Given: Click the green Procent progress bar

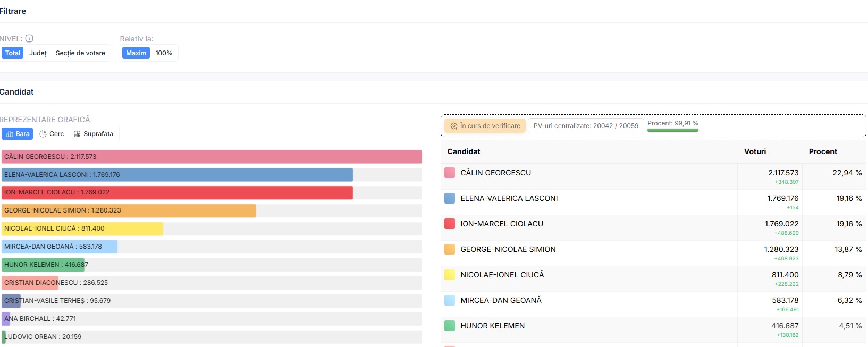Looking at the screenshot, I should (673, 130).
